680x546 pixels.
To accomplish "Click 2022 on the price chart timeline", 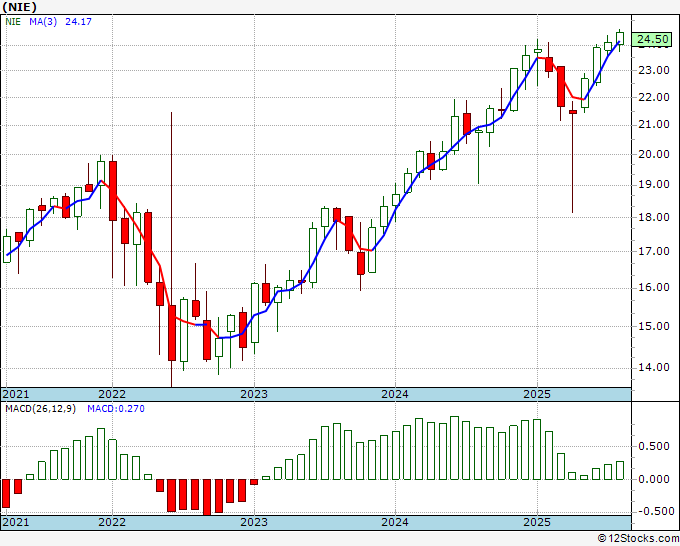I will (x=112, y=394).
